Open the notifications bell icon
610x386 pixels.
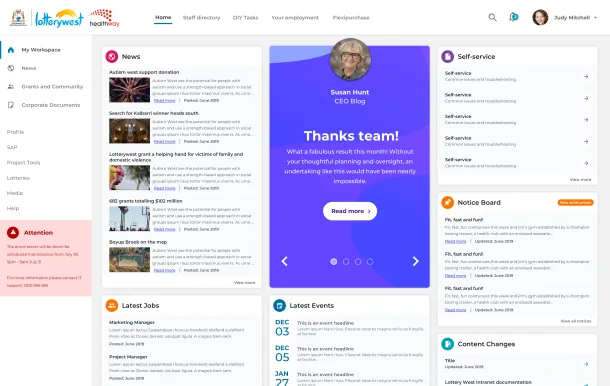pyautogui.click(x=514, y=17)
